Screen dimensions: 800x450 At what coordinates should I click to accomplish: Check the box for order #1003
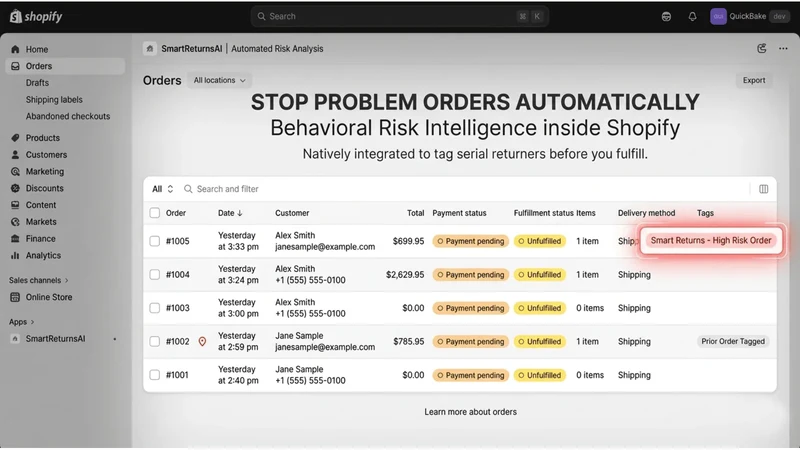click(x=155, y=308)
